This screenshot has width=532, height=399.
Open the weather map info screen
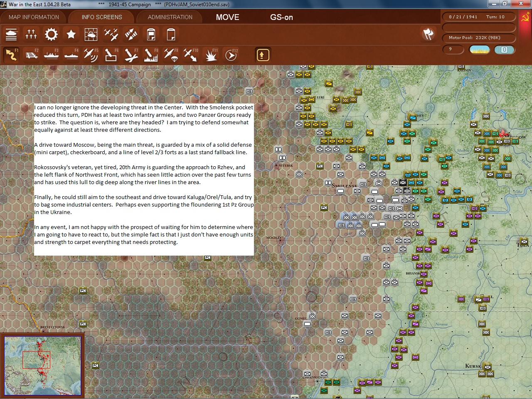click(91, 34)
